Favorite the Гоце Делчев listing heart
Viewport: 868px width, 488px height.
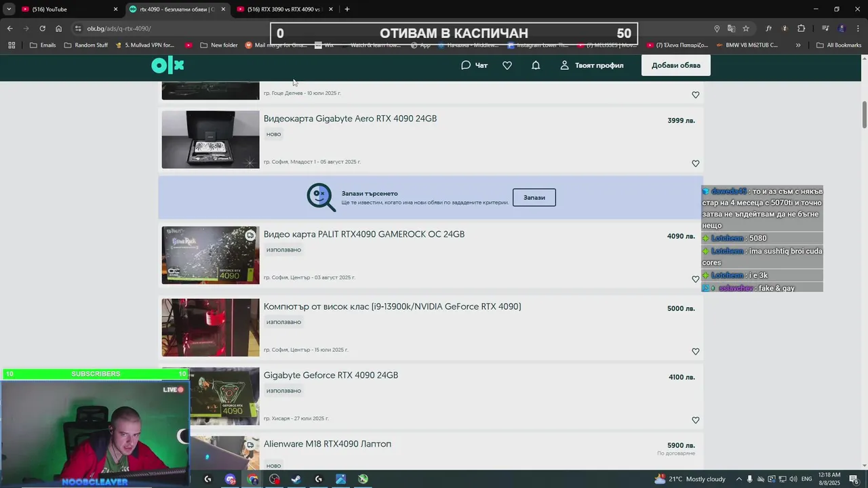696,95
